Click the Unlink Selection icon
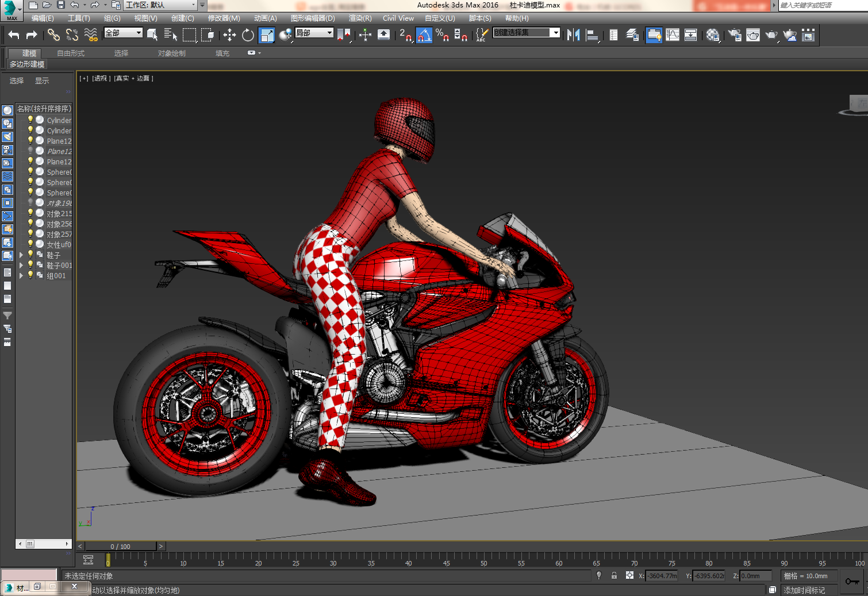This screenshot has height=596, width=868. (72, 35)
